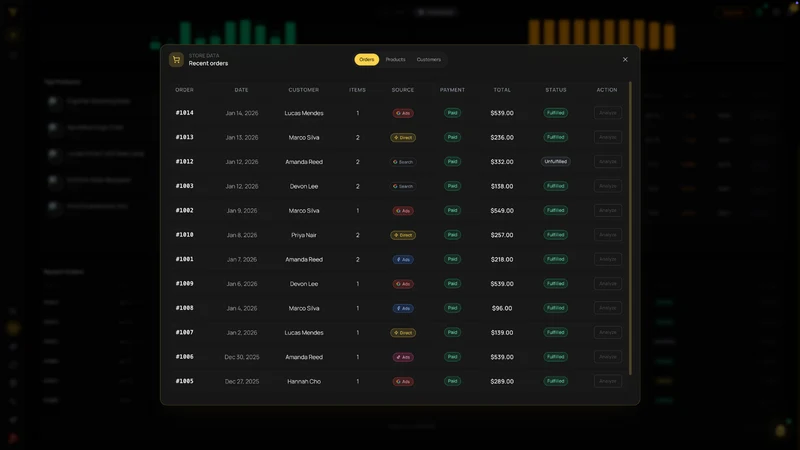Click the STATUS column header

(x=556, y=90)
